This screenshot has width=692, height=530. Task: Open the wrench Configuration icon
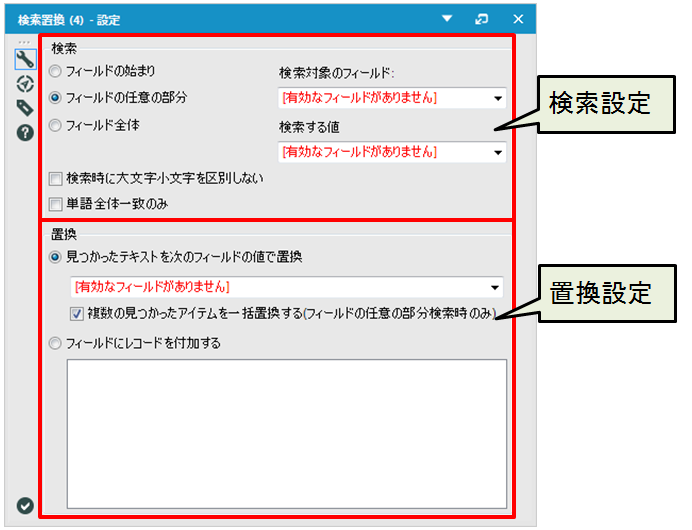pos(25,59)
